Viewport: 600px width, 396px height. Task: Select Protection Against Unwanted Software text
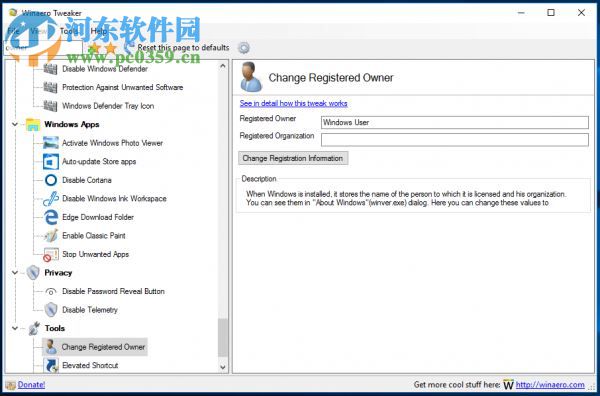[122, 87]
